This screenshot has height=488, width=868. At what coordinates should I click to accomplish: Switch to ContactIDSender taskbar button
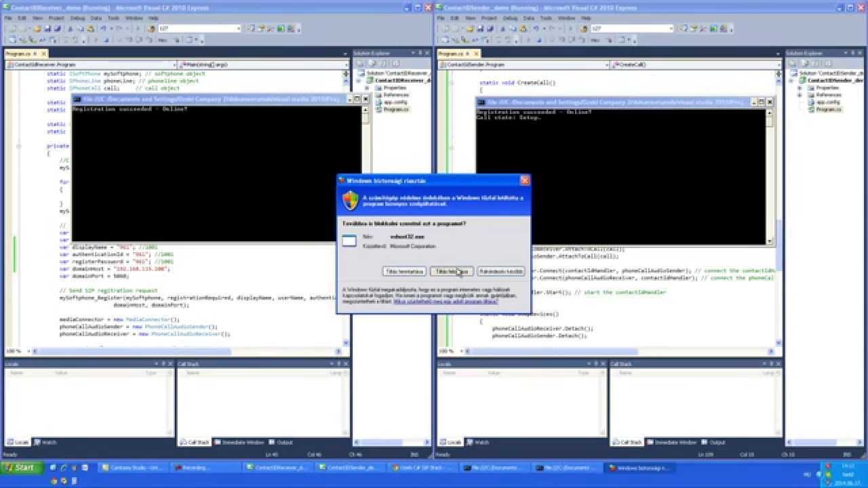pos(351,468)
